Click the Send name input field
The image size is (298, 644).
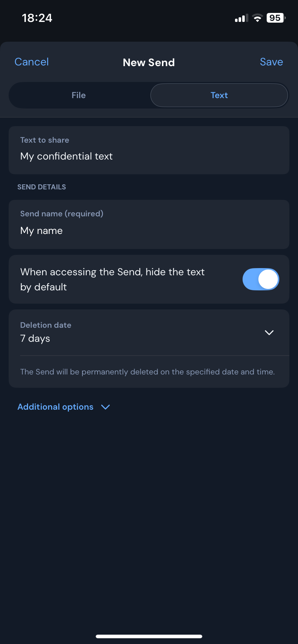[149, 230]
